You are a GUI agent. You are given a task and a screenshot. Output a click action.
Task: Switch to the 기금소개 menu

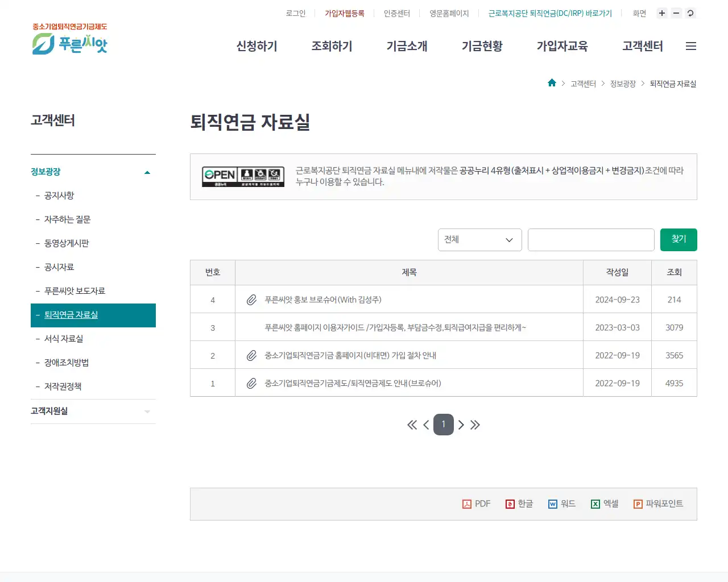tap(407, 47)
